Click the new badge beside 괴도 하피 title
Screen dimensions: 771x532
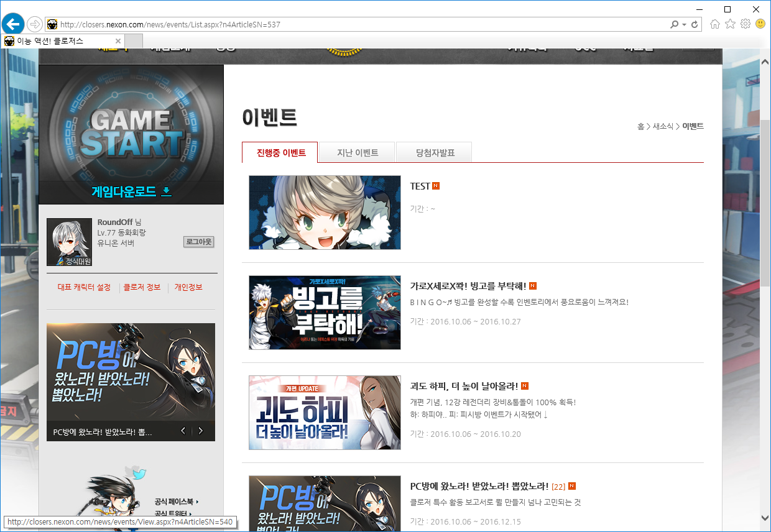[x=524, y=386]
